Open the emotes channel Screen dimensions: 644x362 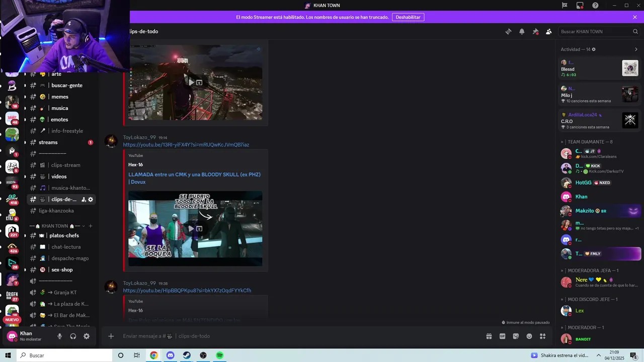pos(61,120)
